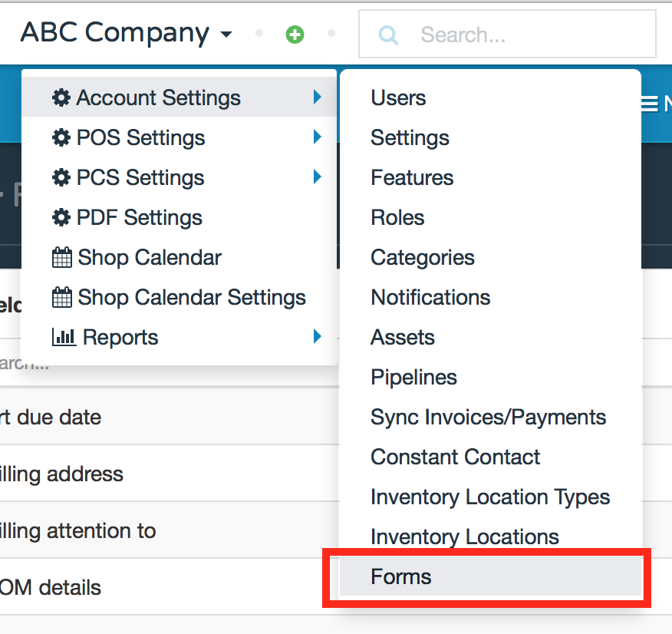The height and width of the screenshot is (634, 672).
Task: Select the Shop Calendar calendar icon
Action: (62, 257)
